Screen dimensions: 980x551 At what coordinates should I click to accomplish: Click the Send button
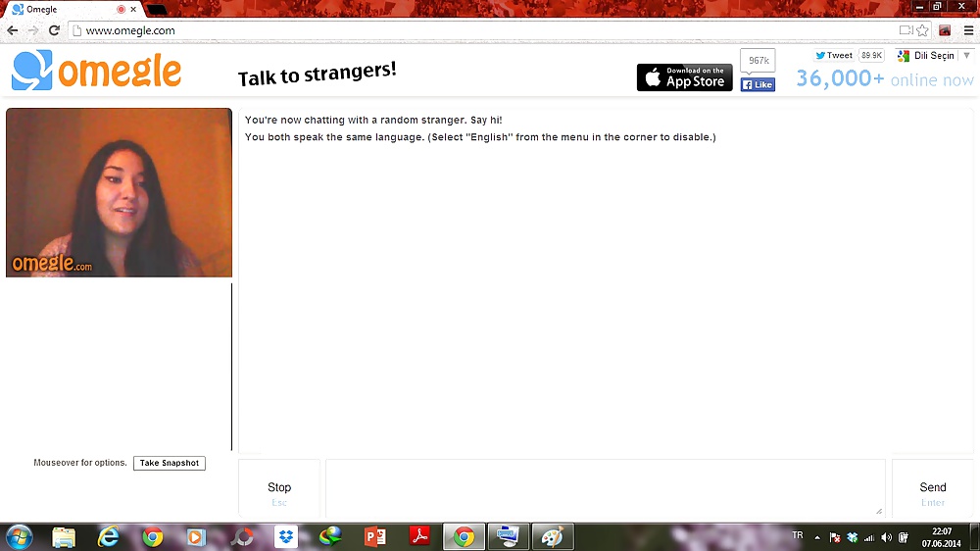tap(933, 488)
